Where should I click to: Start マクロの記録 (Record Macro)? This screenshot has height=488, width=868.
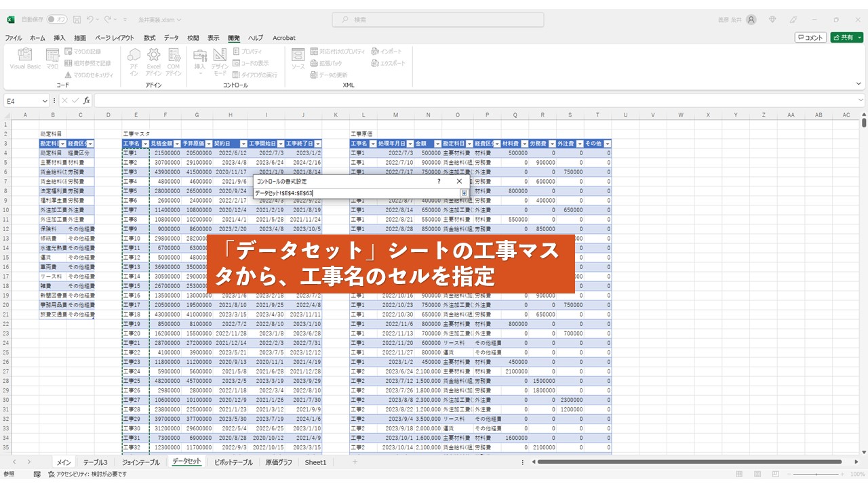[83, 52]
